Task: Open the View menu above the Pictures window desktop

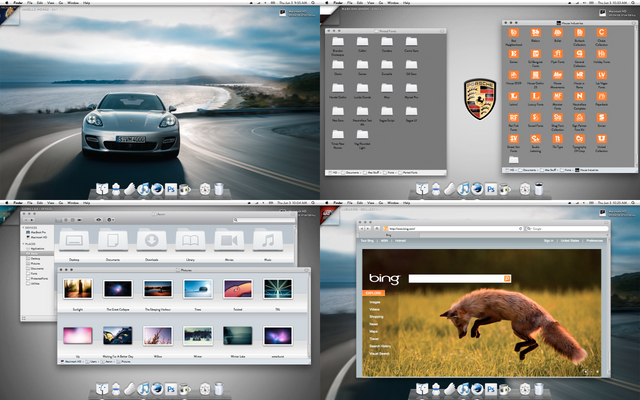Action: point(50,202)
